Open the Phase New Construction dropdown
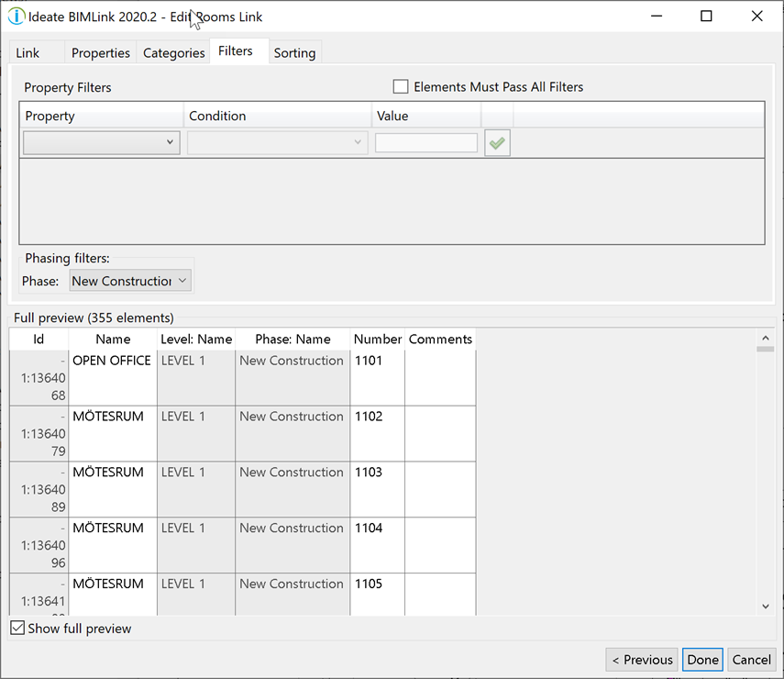Screen dimensions: 784x679 pyautogui.click(x=130, y=281)
